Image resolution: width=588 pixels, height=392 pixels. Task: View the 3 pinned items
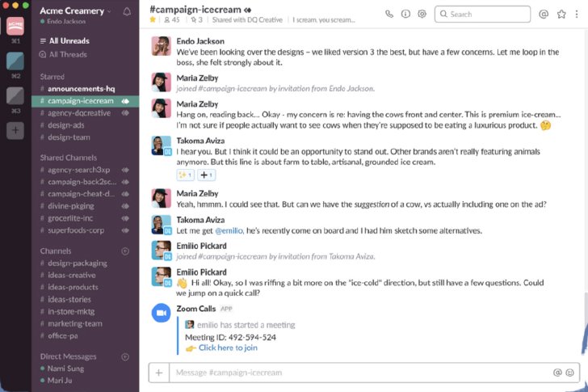pos(196,20)
